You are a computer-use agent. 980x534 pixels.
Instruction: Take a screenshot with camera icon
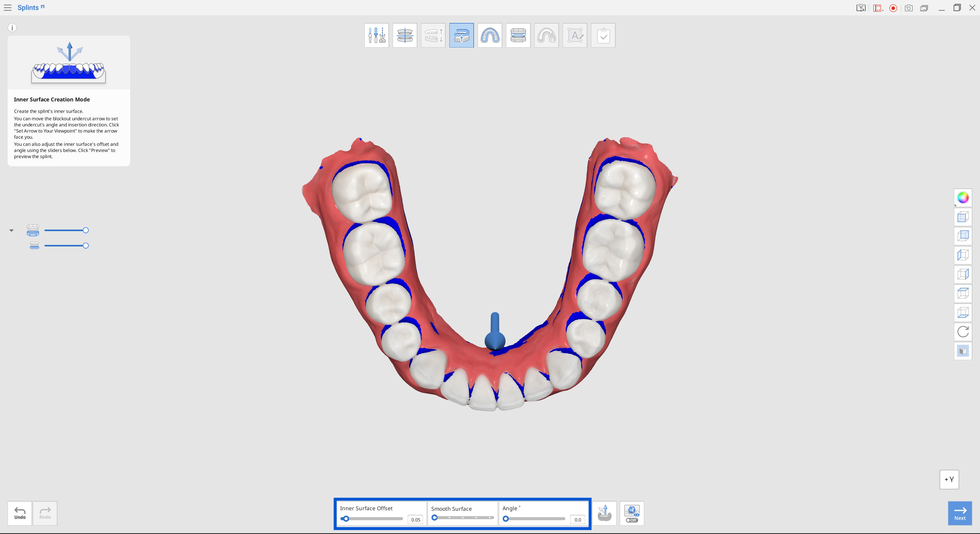(909, 8)
